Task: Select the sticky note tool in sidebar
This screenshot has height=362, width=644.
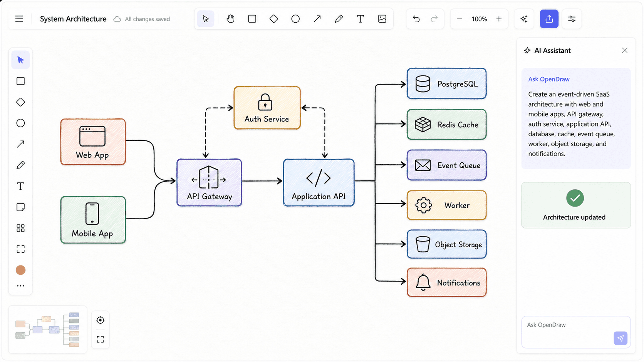Action: coord(21,207)
